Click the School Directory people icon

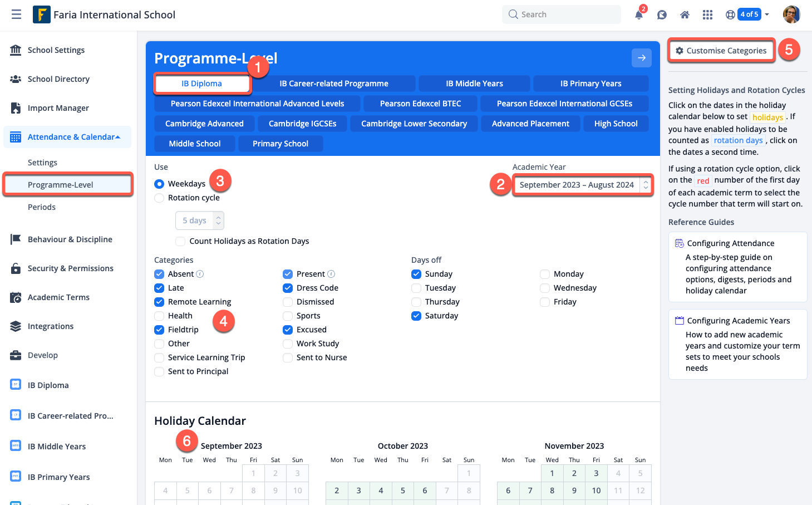16,79
